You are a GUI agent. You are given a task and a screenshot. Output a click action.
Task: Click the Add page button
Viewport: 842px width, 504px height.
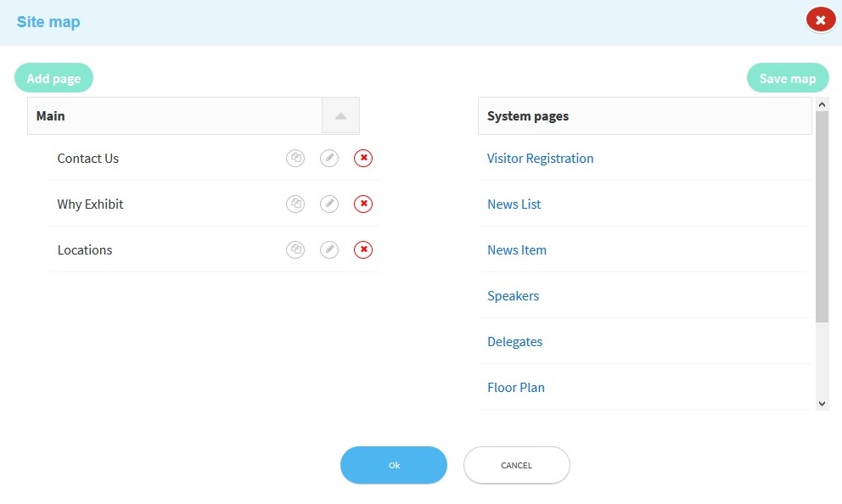coord(53,78)
